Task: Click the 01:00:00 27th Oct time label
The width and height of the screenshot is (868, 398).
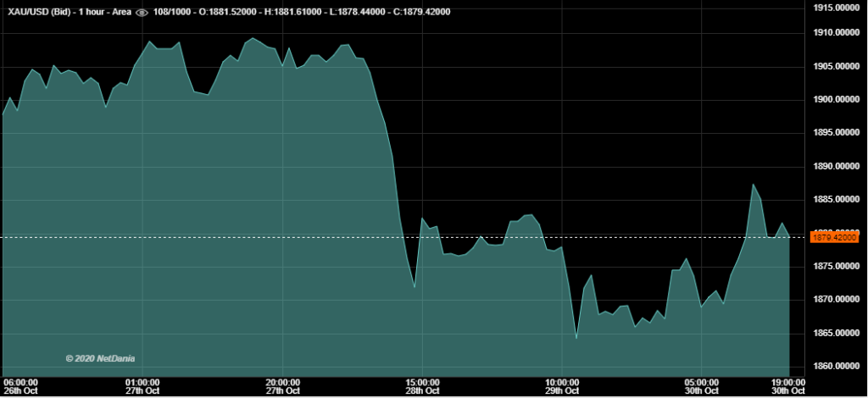Action: pyautogui.click(x=142, y=386)
